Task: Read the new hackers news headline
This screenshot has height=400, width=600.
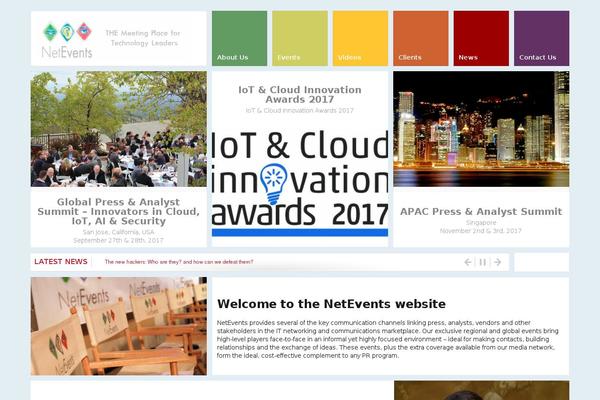Action: tap(179, 262)
